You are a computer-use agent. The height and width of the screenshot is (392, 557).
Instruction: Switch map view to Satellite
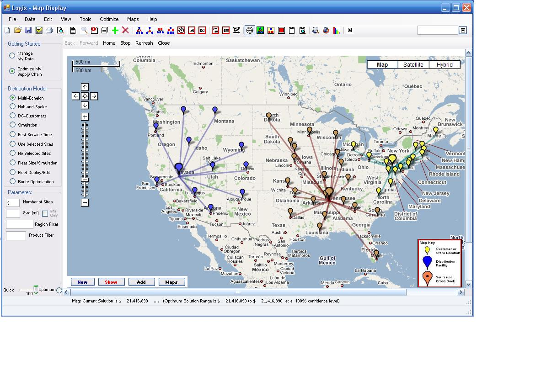coord(413,65)
